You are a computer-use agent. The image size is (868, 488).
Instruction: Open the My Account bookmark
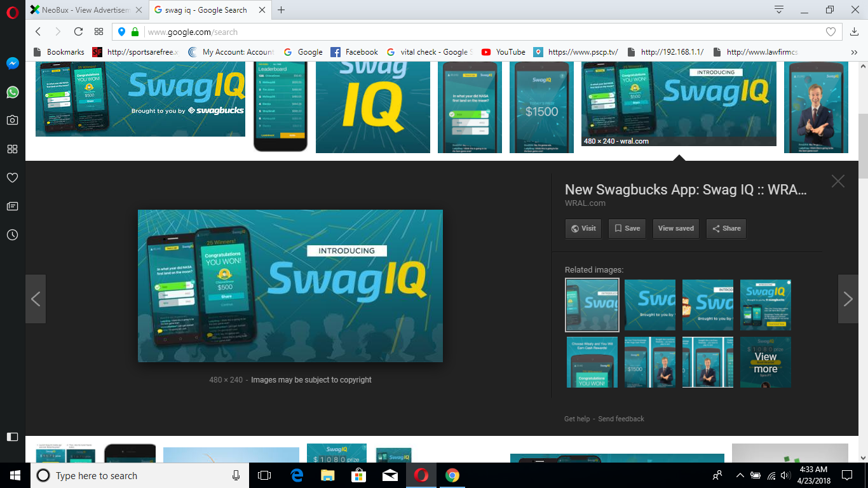coord(231,52)
